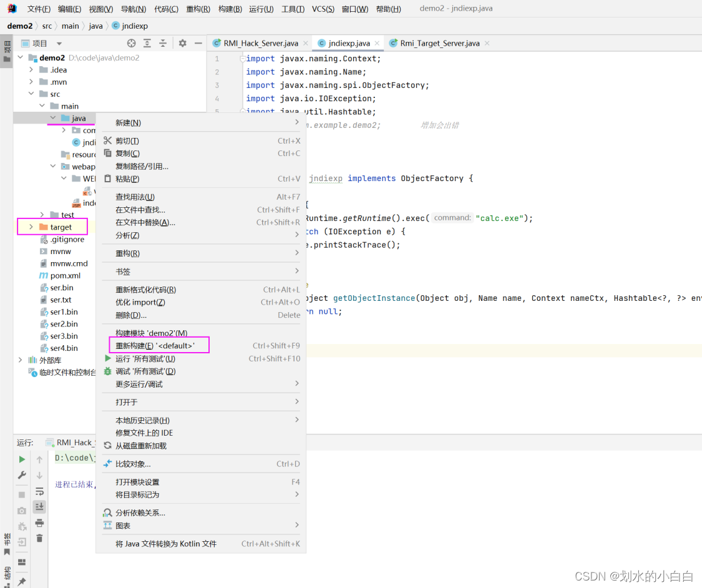The width and height of the screenshot is (702, 588).
Task: Switch to the RMI_Hack_Server.java tab
Action: click(x=261, y=43)
